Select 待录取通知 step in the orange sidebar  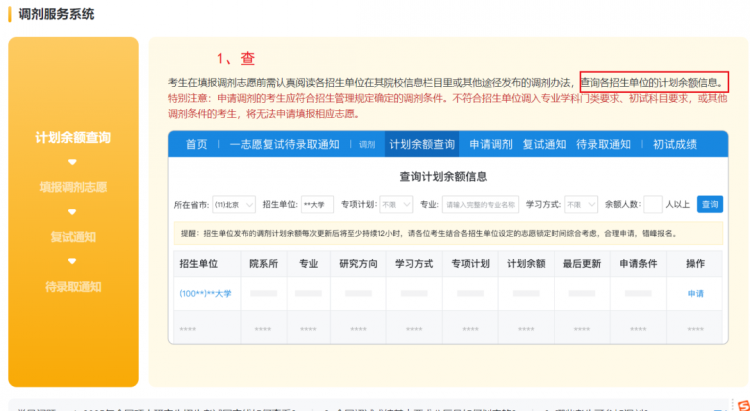click(73, 287)
